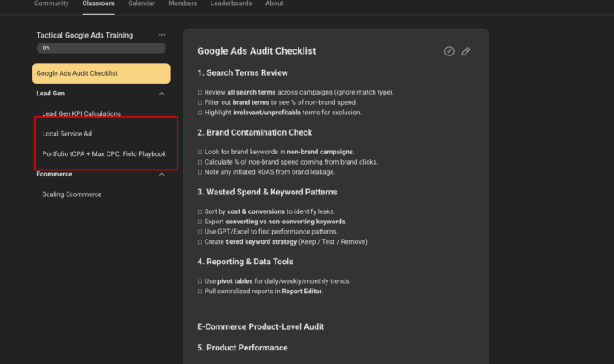Mark lesson complete with the checkmark icon
The width and height of the screenshot is (614, 364).
tap(449, 51)
